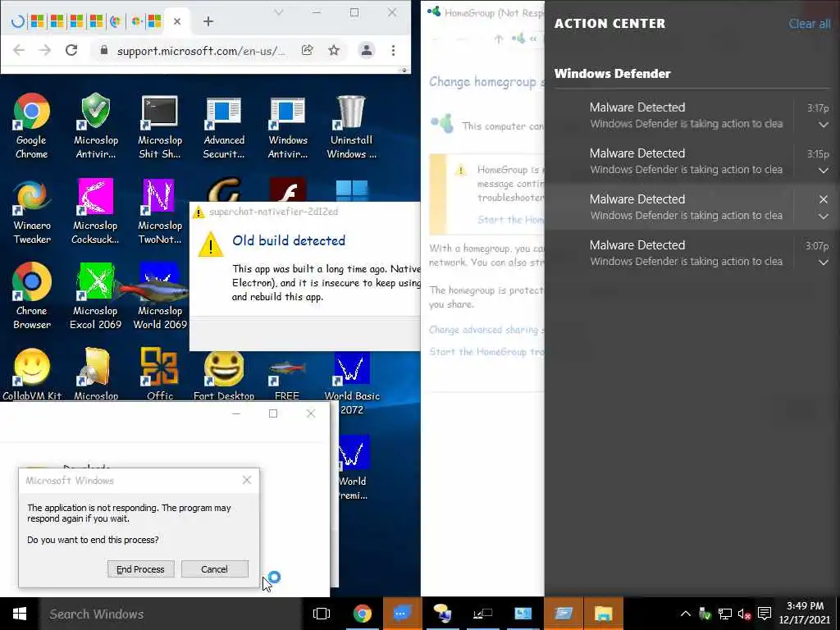
Task: Click Change advanced sharing link in HomeGroup
Action: [486, 330]
